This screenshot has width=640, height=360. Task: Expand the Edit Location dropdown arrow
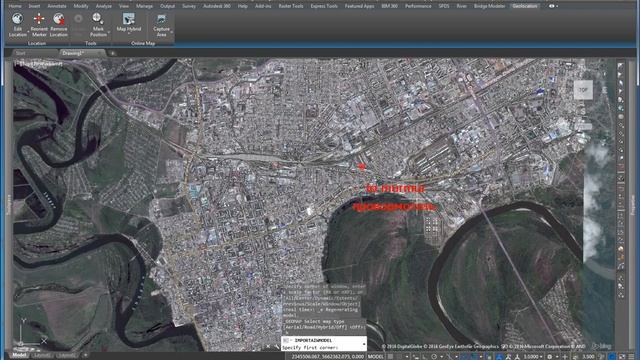[x=28, y=32]
